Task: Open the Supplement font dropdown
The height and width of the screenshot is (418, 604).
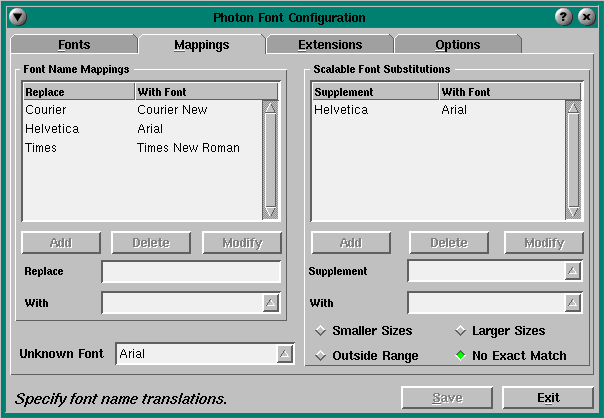Action: point(571,271)
